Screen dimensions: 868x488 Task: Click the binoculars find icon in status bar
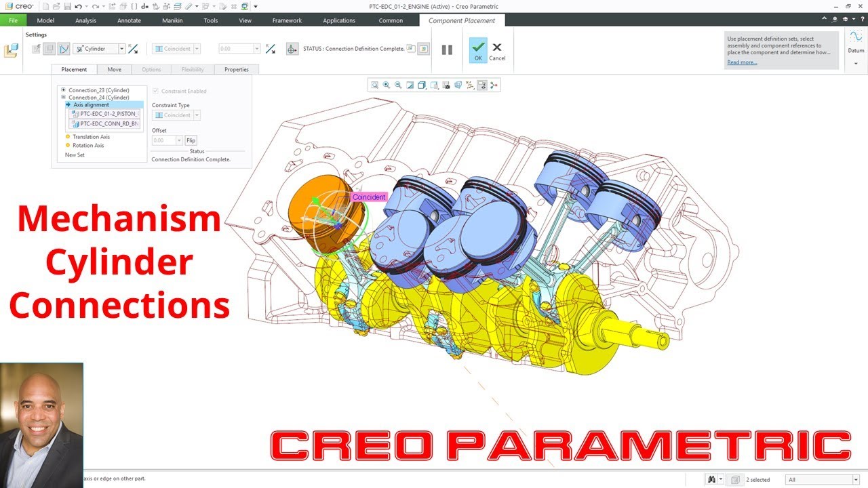[x=711, y=479]
